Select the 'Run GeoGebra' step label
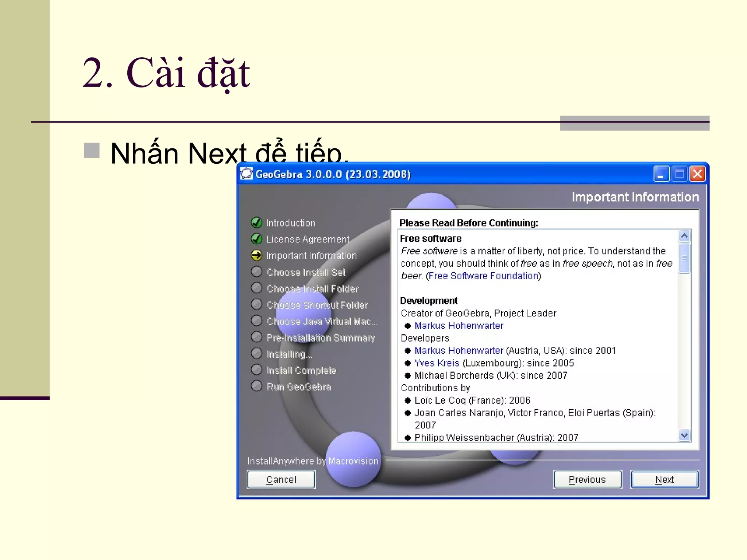 (299, 387)
